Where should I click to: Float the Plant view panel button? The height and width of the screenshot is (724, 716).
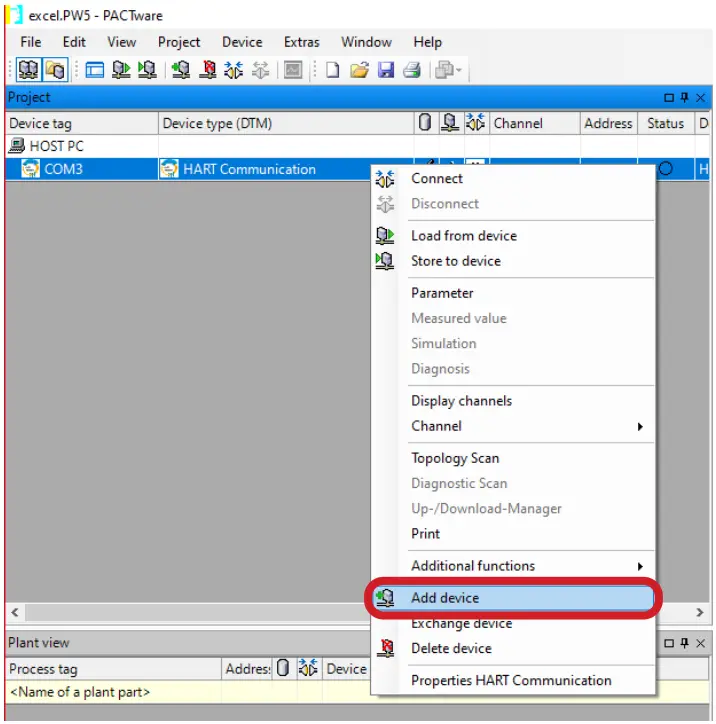(668, 643)
